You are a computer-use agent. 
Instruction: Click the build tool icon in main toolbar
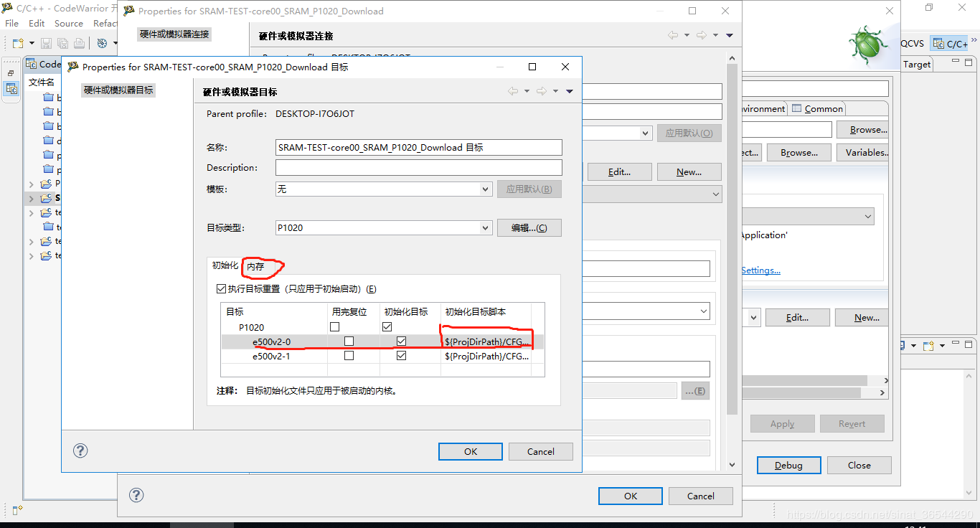tap(102, 44)
